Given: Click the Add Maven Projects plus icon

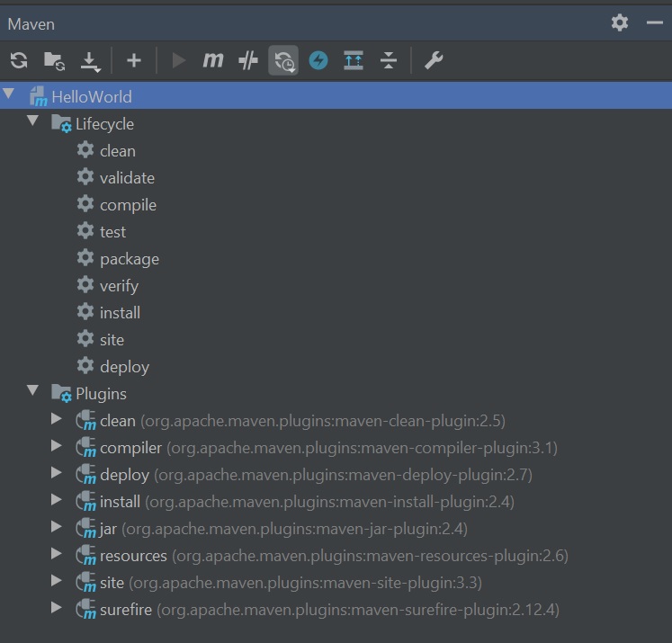Looking at the screenshot, I should pyautogui.click(x=134, y=61).
